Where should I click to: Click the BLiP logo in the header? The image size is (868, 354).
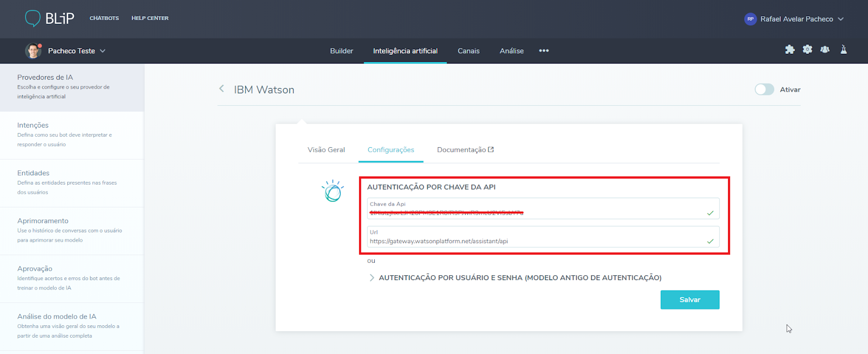click(49, 18)
